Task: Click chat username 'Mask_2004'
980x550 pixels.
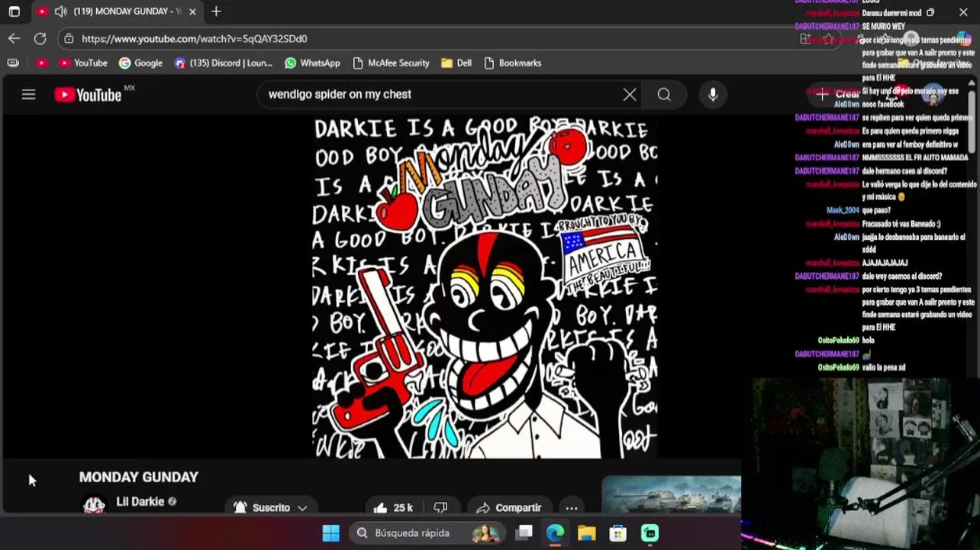Action: pos(842,210)
